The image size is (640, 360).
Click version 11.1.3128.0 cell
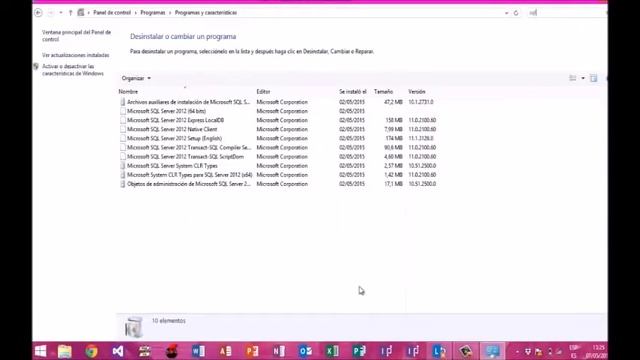421,138
